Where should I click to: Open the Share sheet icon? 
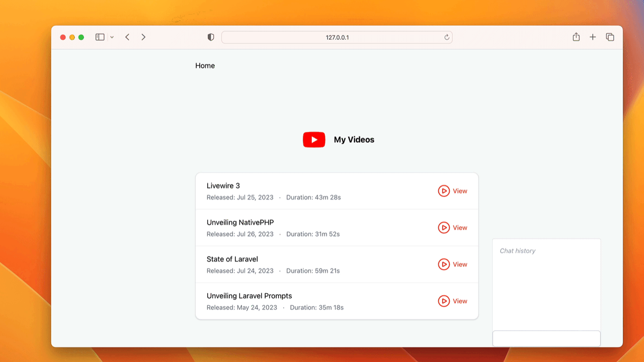[576, 37]
